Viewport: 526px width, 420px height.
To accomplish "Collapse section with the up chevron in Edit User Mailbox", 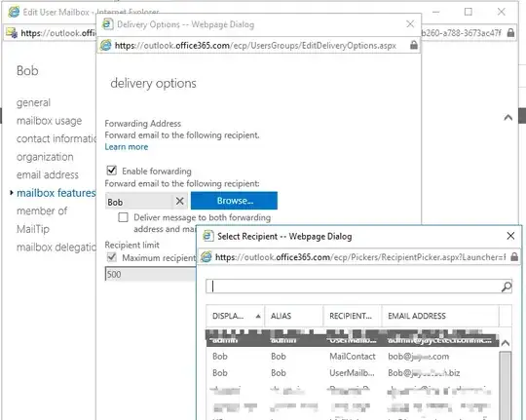I will [507, 118].
